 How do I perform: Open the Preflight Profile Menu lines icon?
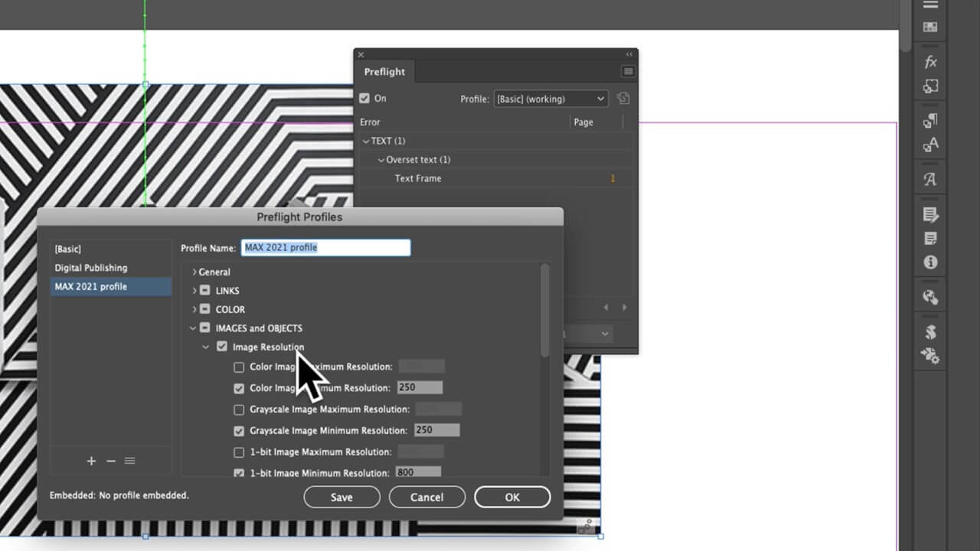pos(130,461)
